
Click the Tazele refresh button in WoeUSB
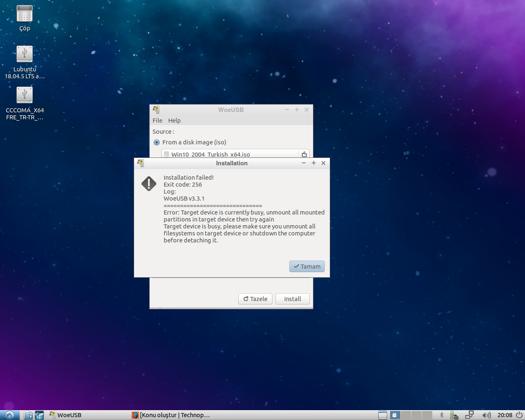(x=255, y=299)
